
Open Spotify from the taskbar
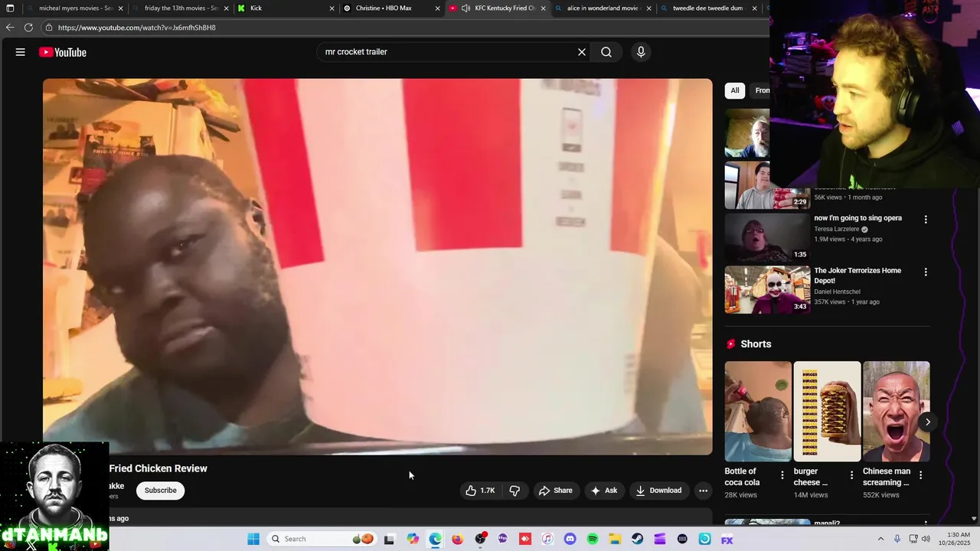pos(592,539)
